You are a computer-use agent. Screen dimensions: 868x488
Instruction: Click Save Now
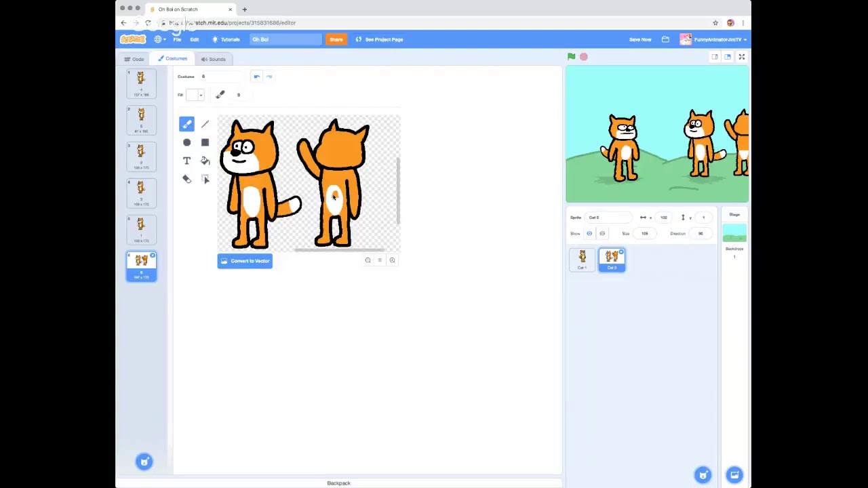pyautogui.click(x=640, y=39)
